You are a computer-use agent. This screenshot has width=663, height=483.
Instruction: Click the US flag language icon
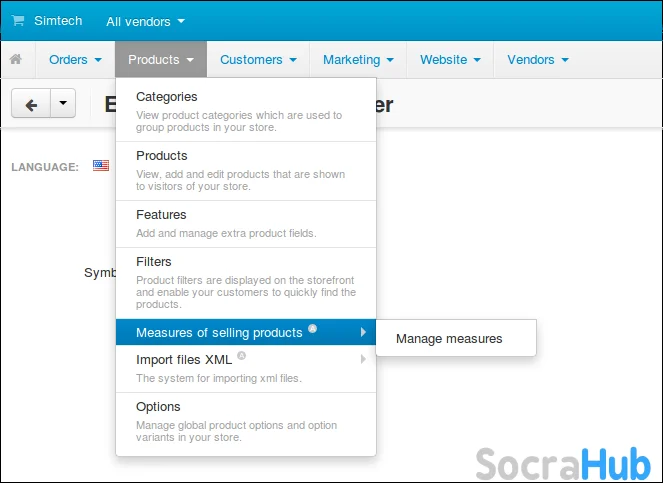point(101,166)
